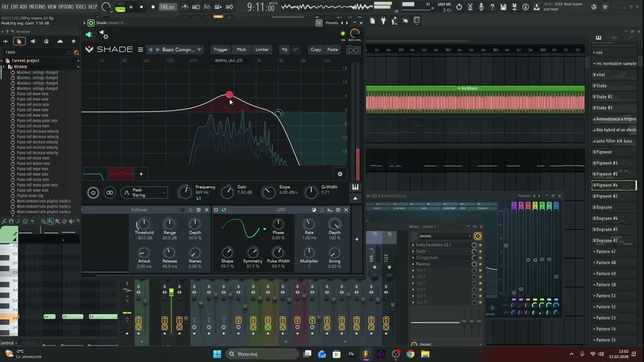Click the record button in the transport

click(153, 7)
